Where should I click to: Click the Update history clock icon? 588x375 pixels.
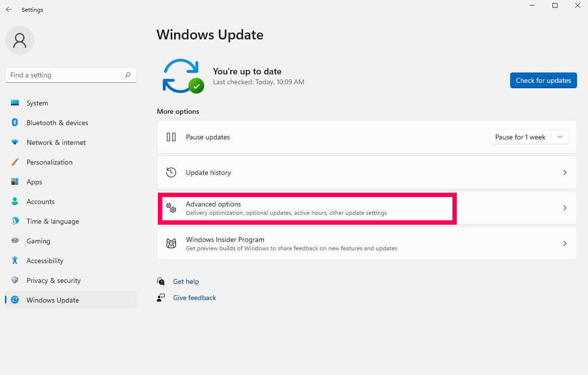pyautogui.click(x=171, y=172)
